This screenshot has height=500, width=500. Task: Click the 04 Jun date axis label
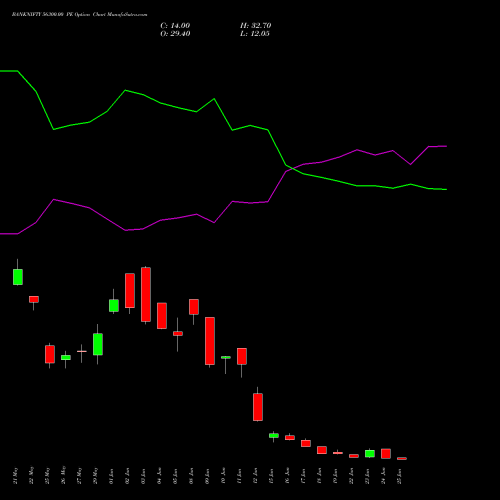[159, 476]
